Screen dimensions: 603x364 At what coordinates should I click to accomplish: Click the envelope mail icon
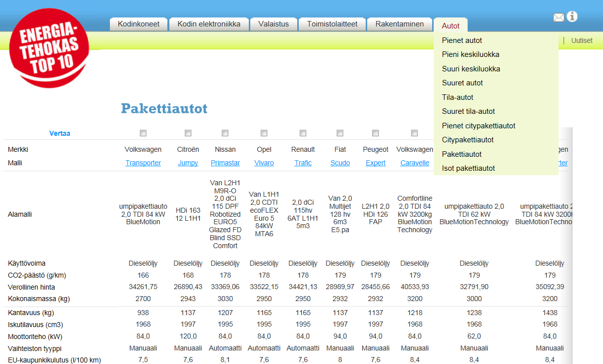point(559,17)
